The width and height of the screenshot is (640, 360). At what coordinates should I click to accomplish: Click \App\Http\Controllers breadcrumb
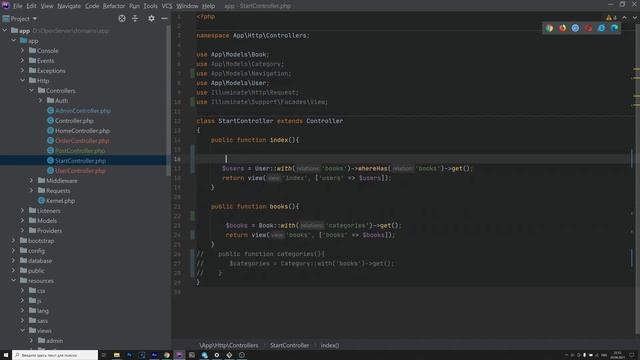[229, 345]
